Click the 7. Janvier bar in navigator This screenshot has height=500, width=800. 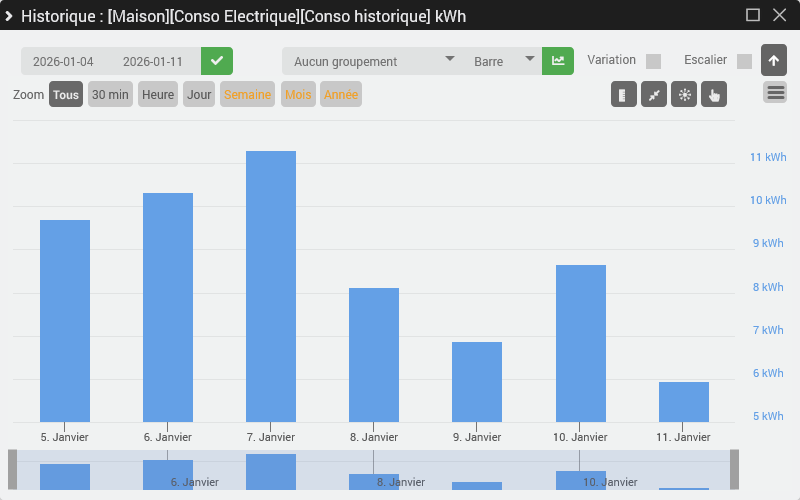point(271,472)
